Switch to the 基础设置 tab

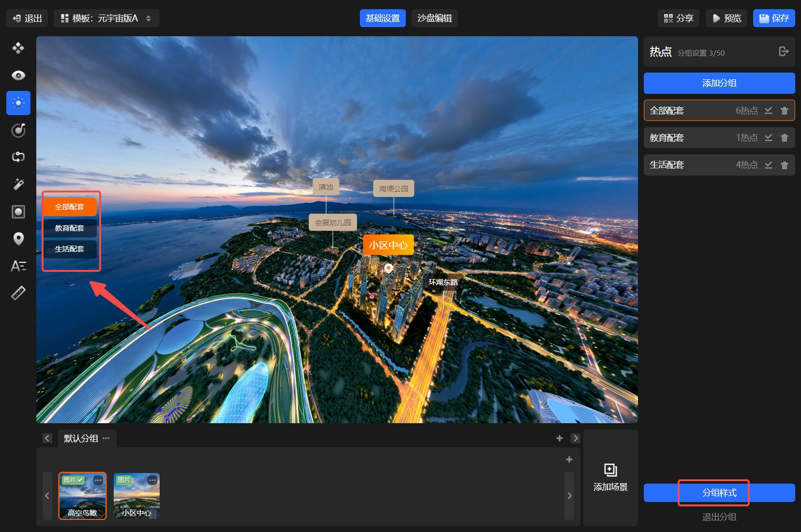383,18
